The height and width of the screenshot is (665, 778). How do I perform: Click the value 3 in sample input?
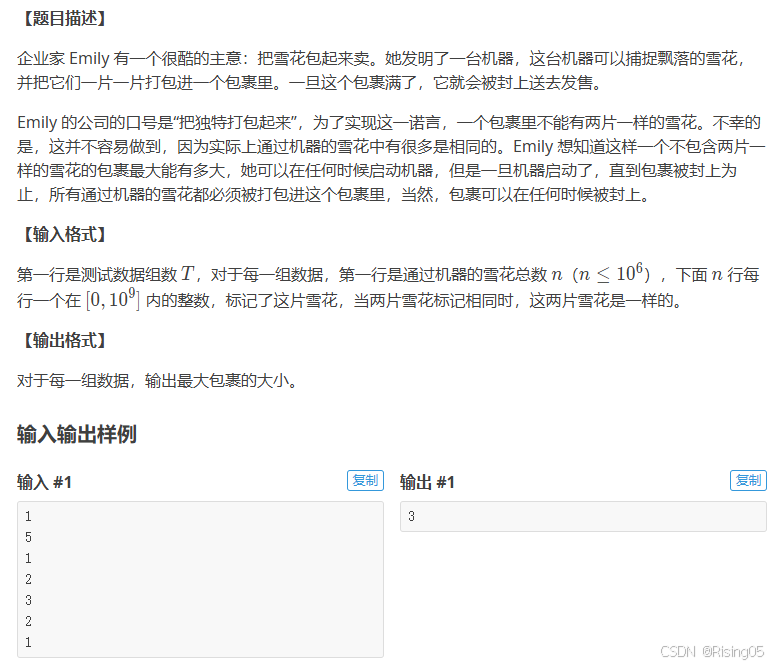pyautogui.click(x=28, y=600)
